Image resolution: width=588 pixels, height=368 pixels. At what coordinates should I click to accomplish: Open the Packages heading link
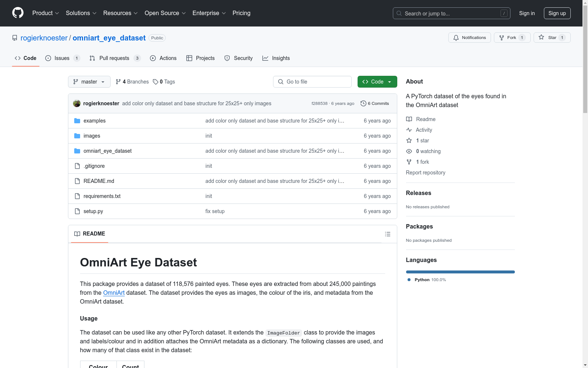419,226
